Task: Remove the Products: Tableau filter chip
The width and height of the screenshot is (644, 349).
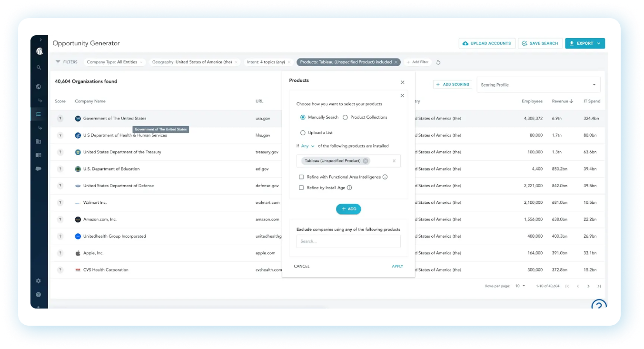Action: 396,62
